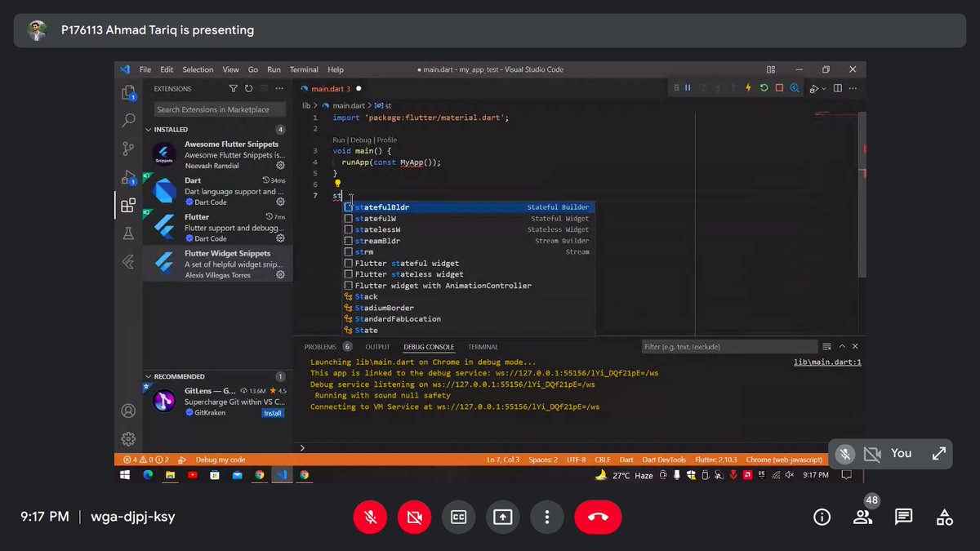Click the lightbulb code action icon

(337, 184)
